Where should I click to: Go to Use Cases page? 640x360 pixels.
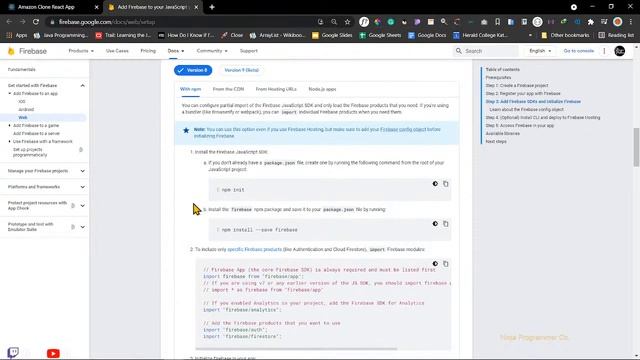[x=117, y=51]
